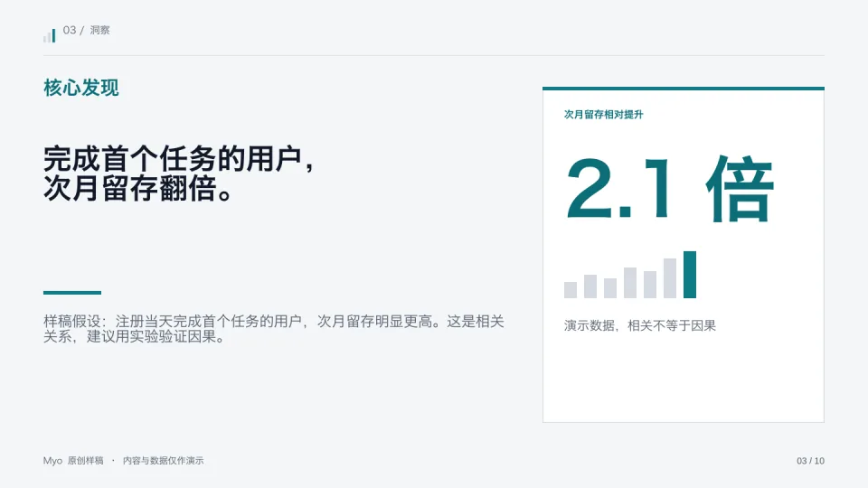Click the paragraph starting with '样稿假设'

[273, 329]
